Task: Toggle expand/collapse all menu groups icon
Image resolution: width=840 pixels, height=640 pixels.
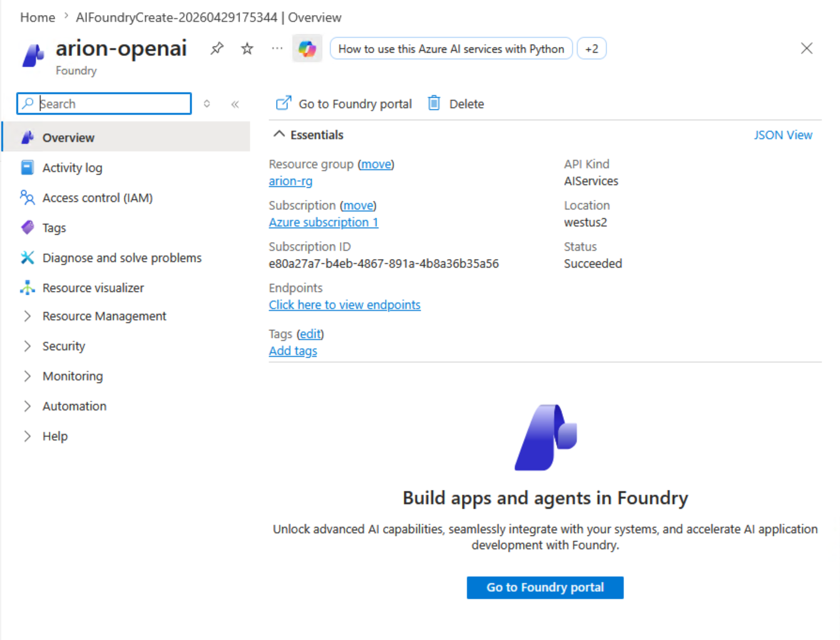Action: (x=207, y=104)
